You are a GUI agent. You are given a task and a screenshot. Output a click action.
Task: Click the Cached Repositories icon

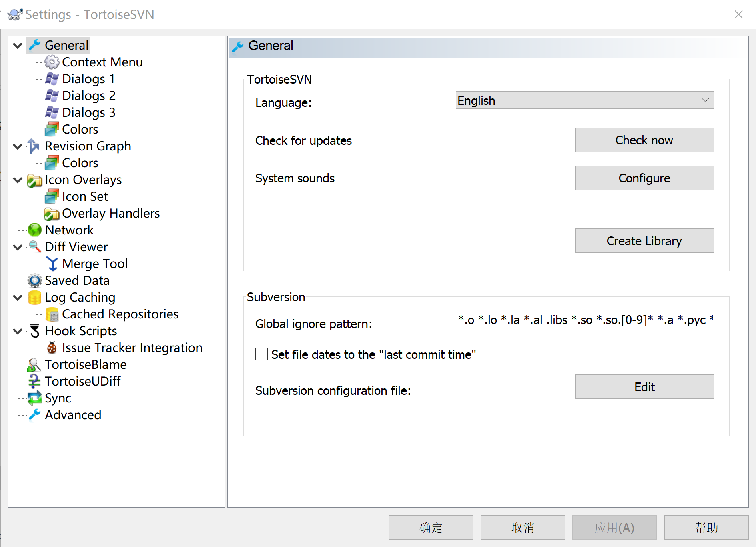point(52,314)
